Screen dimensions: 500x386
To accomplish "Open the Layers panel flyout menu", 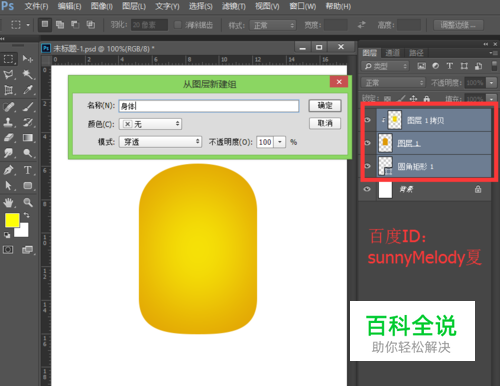I will (493, 53).
